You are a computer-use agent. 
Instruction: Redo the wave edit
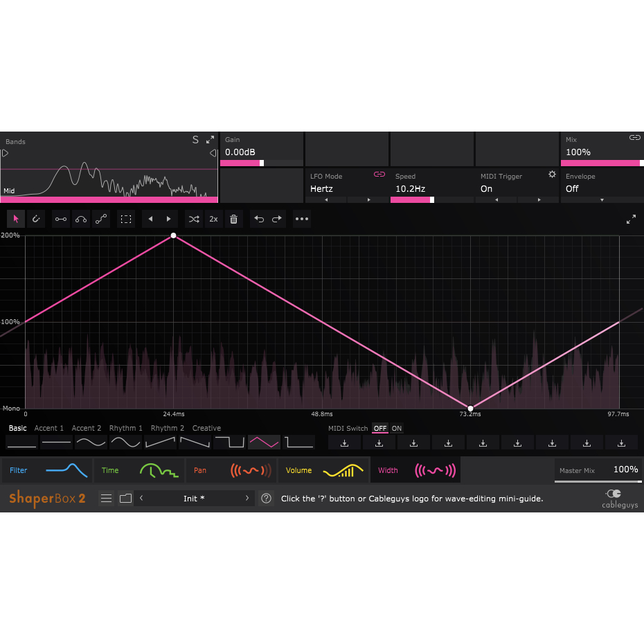(x=277, y=219)
